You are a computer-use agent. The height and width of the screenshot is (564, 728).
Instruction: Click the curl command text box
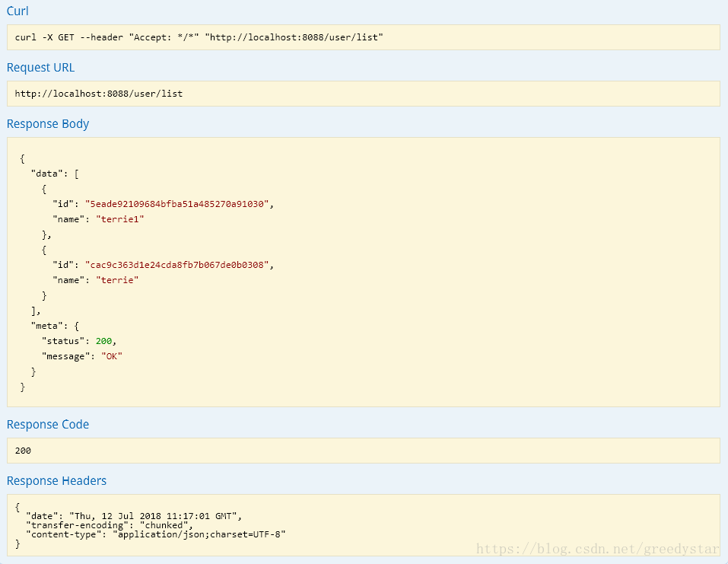364,37
